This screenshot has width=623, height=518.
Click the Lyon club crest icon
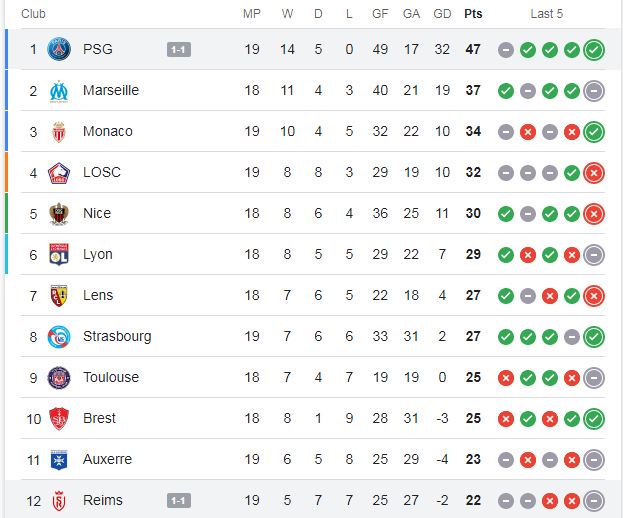tap(59, 255)
